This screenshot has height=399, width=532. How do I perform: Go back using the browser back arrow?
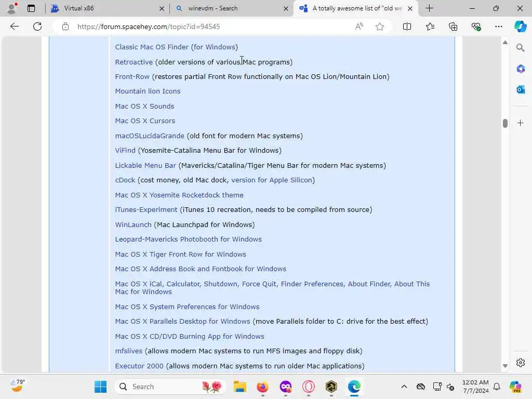[x=14, y=26]
